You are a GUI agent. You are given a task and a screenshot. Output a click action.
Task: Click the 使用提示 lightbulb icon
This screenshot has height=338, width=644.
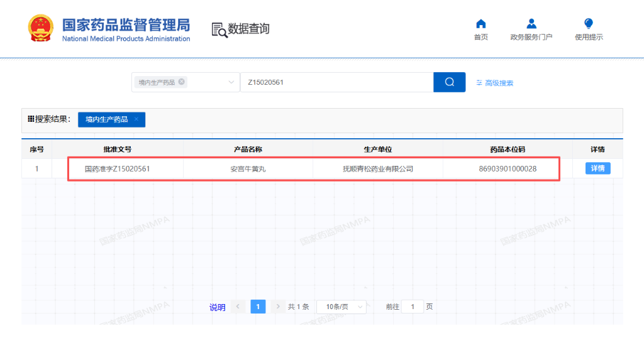click(589, 25)
